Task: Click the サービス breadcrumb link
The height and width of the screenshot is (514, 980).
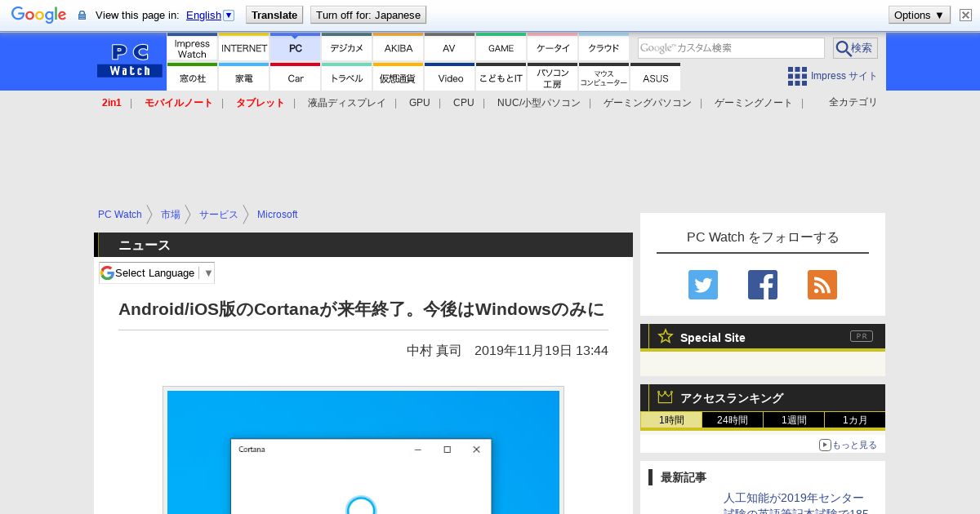Action: pyautogui.click(x=218, y=215)
